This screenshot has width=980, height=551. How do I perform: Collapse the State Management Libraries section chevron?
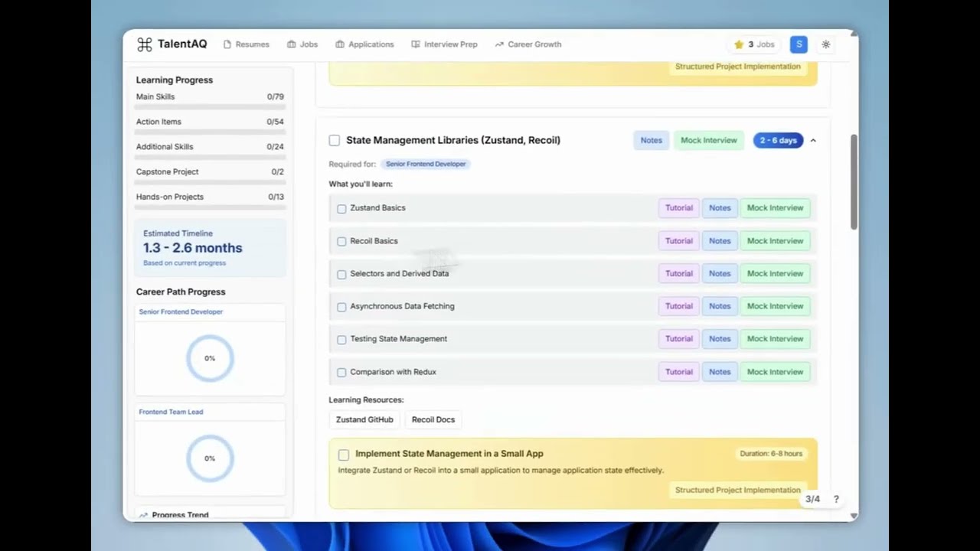(813, 140)
